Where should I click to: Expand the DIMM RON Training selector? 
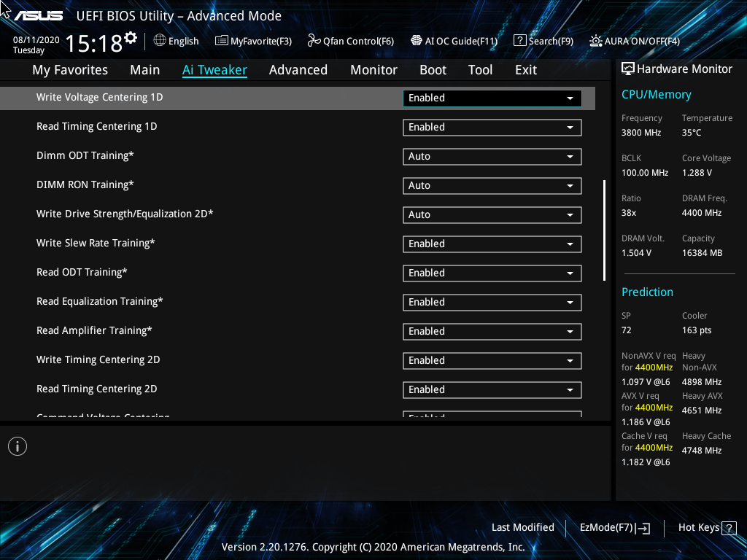point(492,185)
